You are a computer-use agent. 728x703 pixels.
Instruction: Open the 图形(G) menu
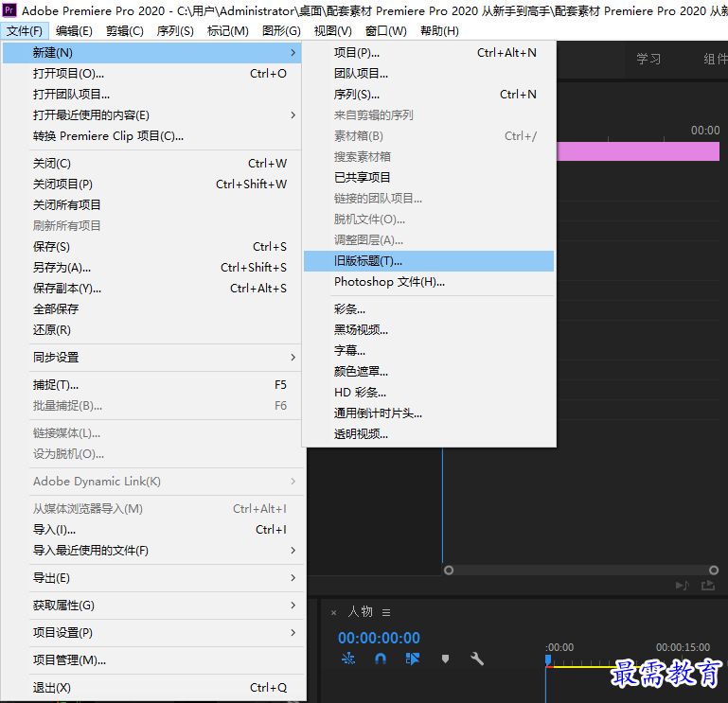coord(281,31)
